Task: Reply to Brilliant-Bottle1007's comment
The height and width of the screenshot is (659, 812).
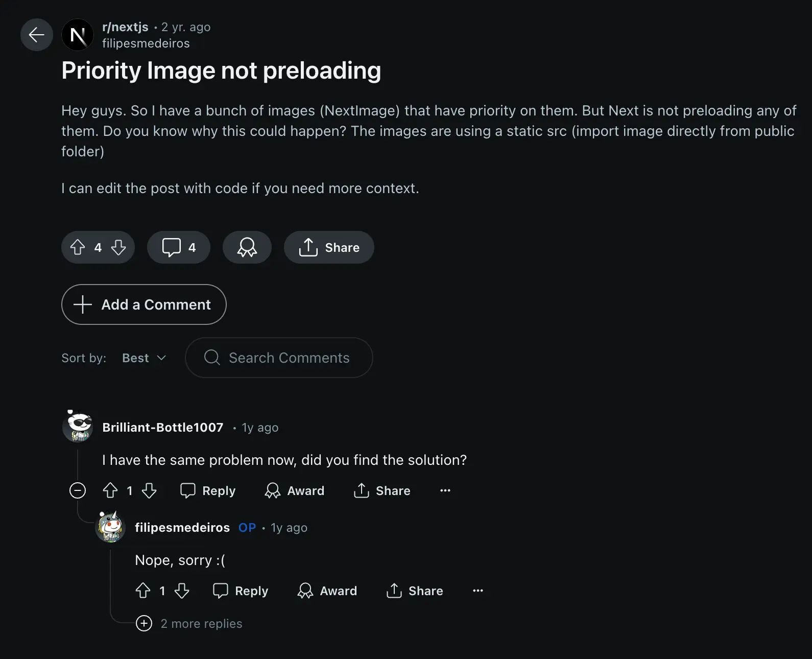Action: pos(208,490)
